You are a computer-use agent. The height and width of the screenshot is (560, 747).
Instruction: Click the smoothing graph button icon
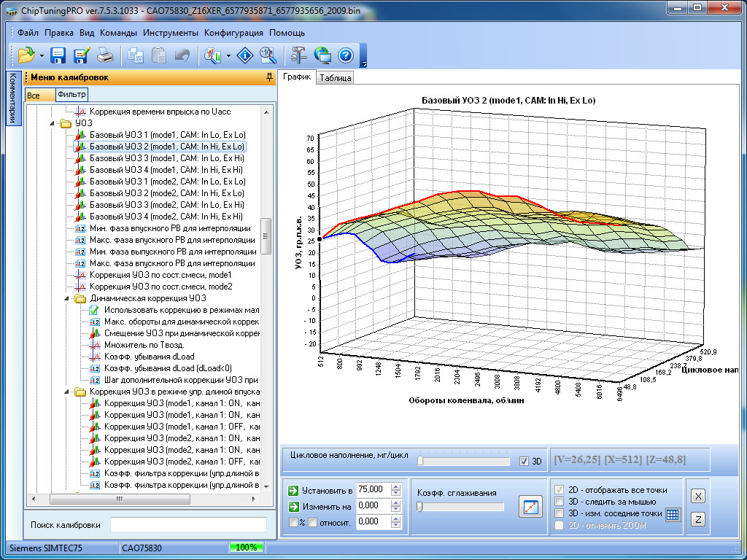point(530,506)
